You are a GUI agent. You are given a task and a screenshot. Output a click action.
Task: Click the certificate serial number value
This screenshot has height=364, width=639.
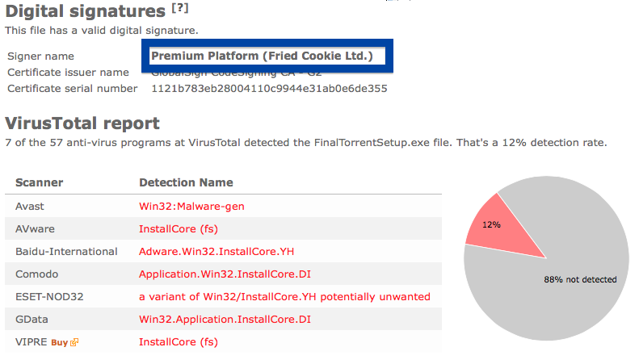[x=269, y=89]
